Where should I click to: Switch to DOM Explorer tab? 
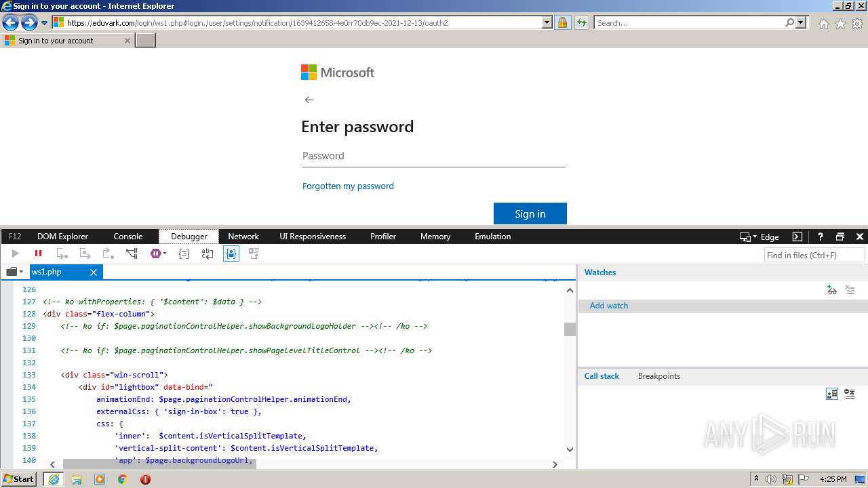62,237
